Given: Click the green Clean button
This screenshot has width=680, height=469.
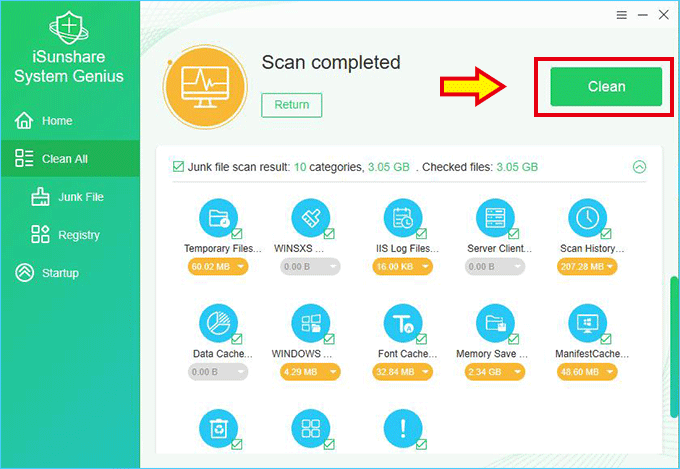Looking at the screenshot, I should [606, 86].
